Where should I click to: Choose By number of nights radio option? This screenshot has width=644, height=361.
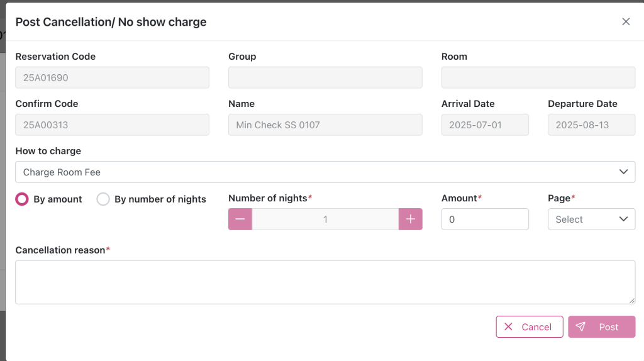click(x=103, y=199)
